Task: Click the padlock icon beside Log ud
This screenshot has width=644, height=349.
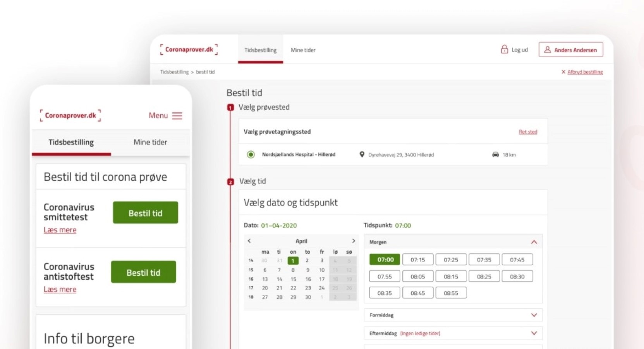Action: click(504, 49)
